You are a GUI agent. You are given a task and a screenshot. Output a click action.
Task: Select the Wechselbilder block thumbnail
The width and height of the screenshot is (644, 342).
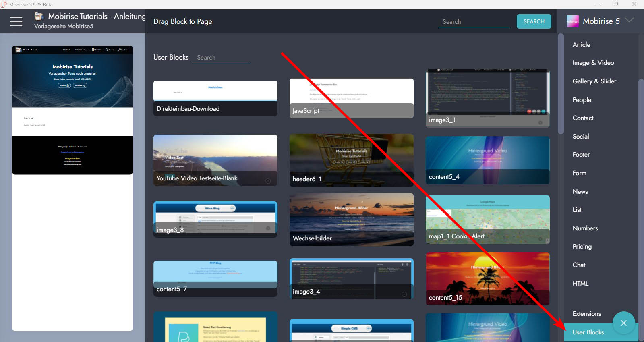click(351, 219)
